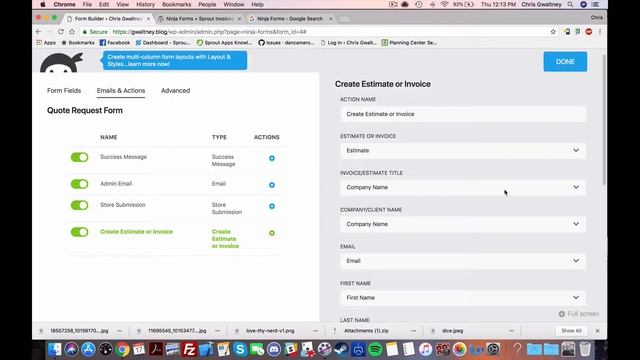Open options for the Attachments (1).zip download

pos(413,331)
